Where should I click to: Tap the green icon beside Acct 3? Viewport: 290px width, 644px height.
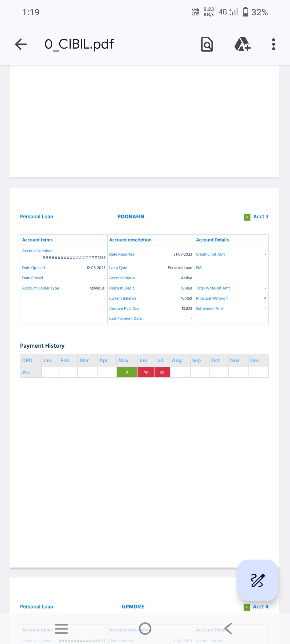(247, 217)
